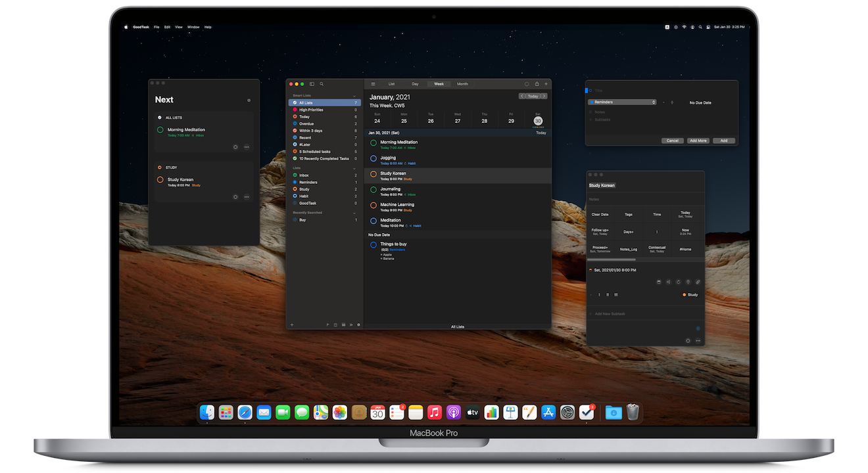
Task: Complete the Things to buy task
Action: pyautogui.click(x=374, y=244)
